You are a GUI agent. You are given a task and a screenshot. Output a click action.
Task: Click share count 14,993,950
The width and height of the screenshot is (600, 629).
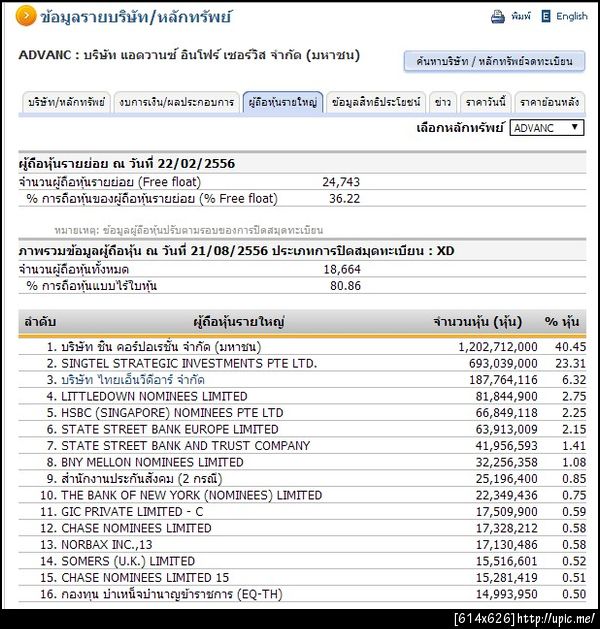507,594
